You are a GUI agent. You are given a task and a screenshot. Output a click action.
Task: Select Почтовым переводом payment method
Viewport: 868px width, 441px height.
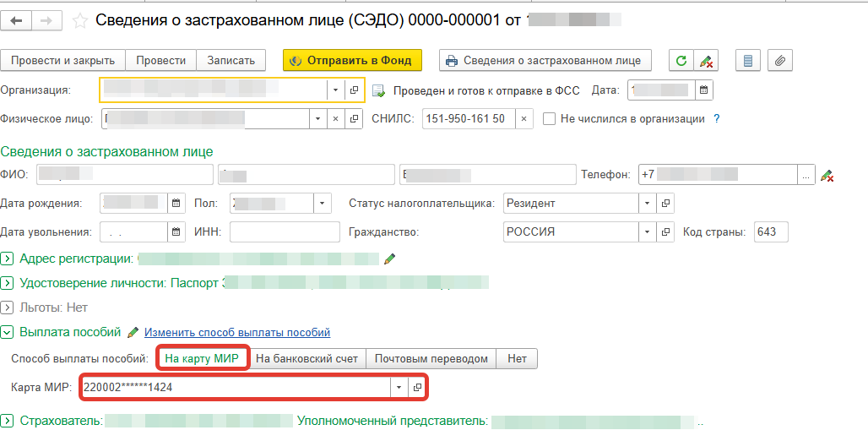coord(431,358)
